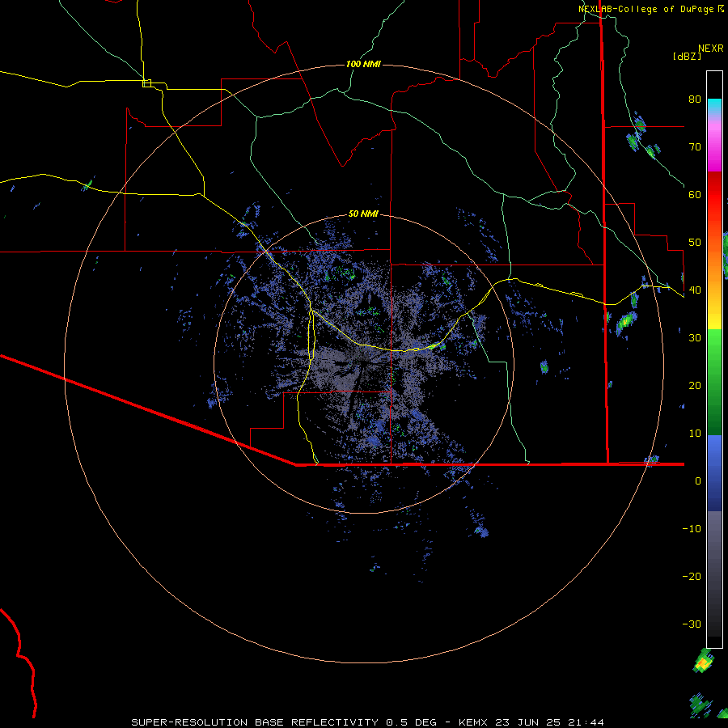Click the 50 NMI range ring label
This screenshot has width=728, height=728.
[x=363, y=214]
